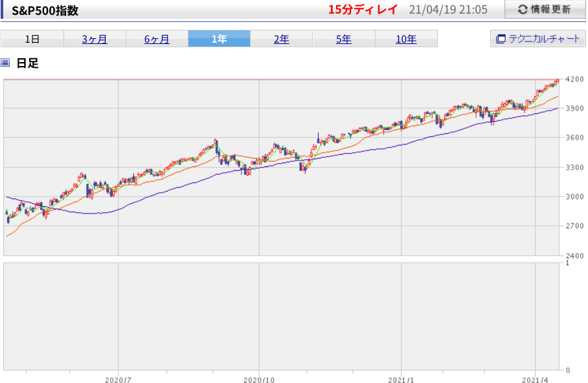Click the 情報更新 refresh button
The height and width of the screenshot is (383, 588).
point(545,9)
